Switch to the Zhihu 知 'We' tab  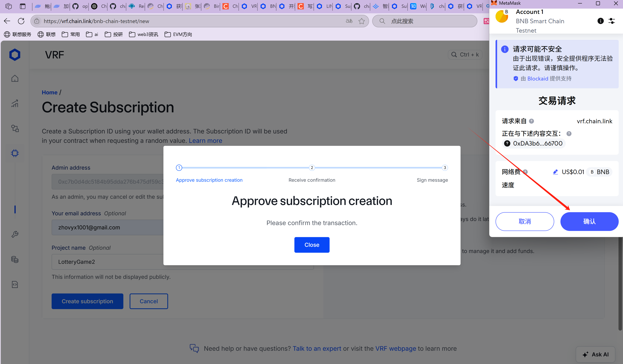click(x=418, y=6)
